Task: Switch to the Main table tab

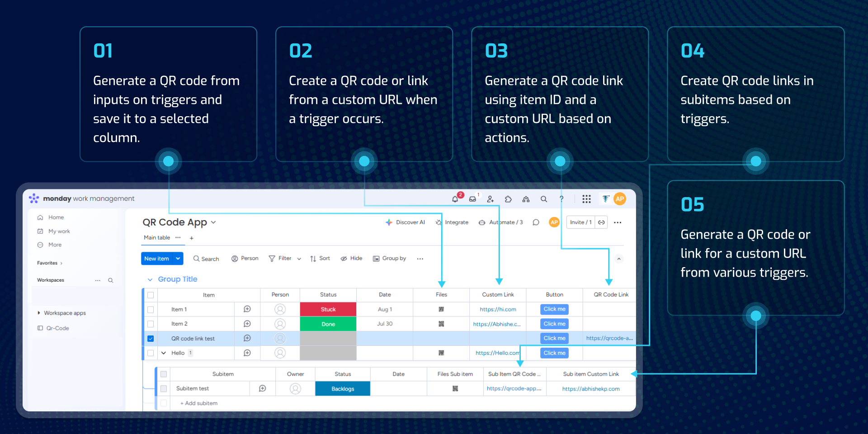Action: pyautogui.click(x=157, y=238)
